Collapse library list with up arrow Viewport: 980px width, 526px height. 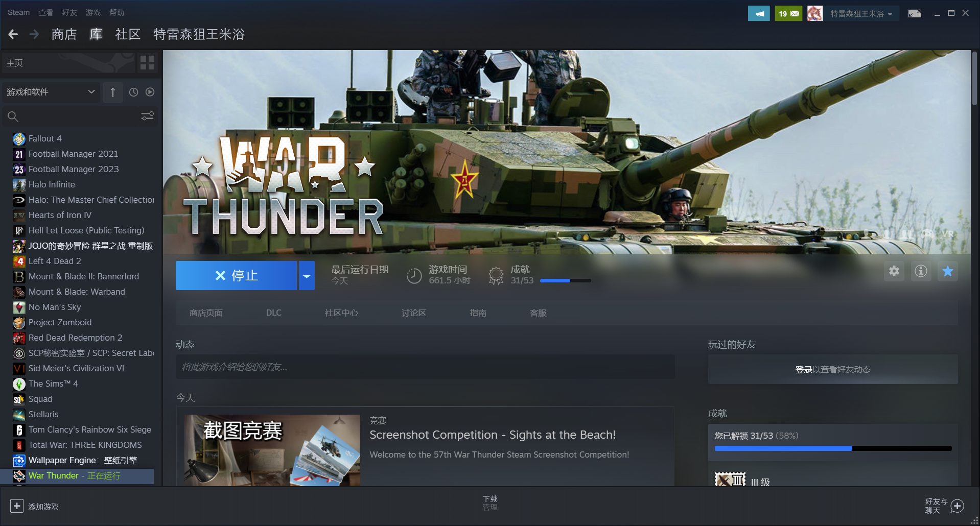pos(113,92)
